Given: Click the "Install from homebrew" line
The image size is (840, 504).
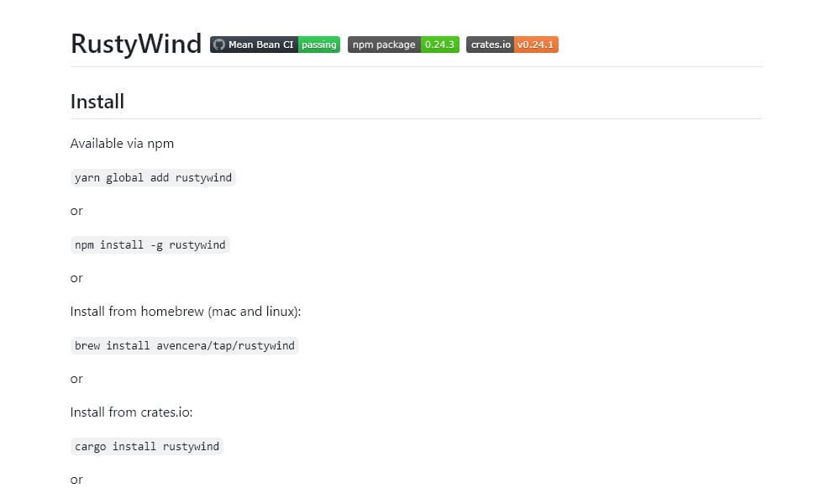Looking at the screenshot, I should point(186,312).
